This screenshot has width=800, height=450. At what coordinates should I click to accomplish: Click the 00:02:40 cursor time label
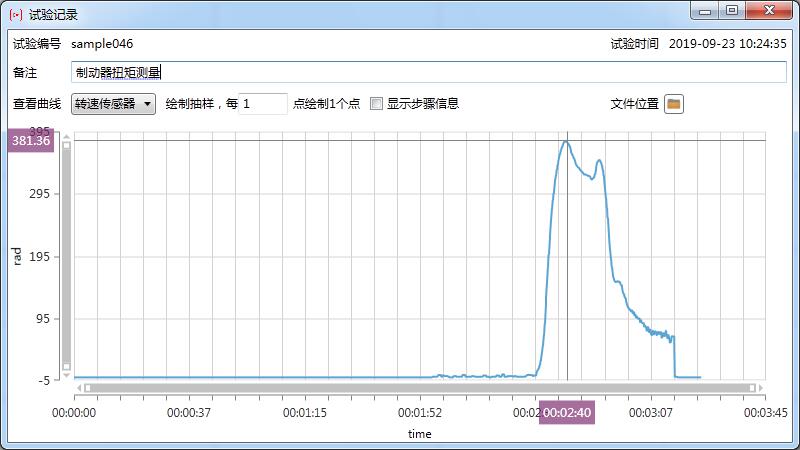tap(567, 412)
